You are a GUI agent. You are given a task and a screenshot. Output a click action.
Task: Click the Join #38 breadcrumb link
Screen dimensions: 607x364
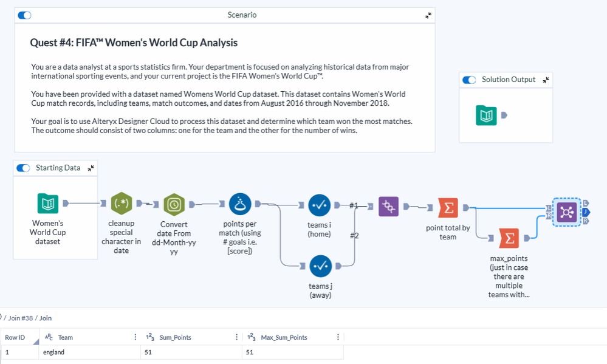point(22,318)
